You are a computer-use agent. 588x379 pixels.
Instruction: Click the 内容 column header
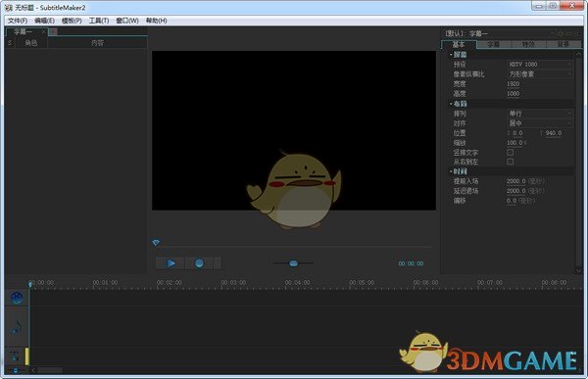(x=97, y=43)
